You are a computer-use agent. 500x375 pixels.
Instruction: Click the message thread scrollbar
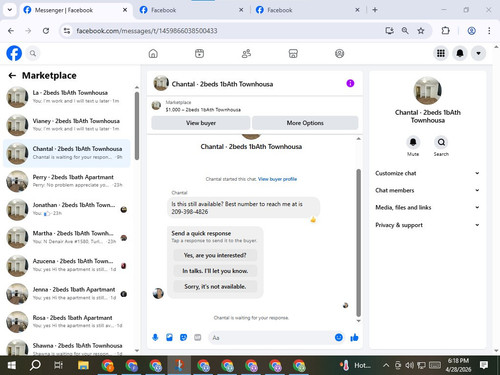point(359,243)
